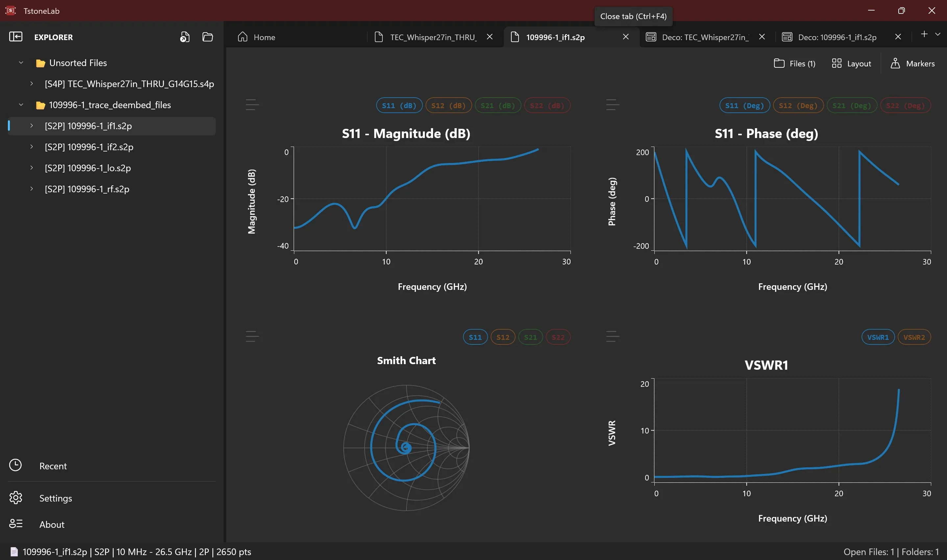
Task: Toggle the S22 (dB) trace
Action: [547, 105]
